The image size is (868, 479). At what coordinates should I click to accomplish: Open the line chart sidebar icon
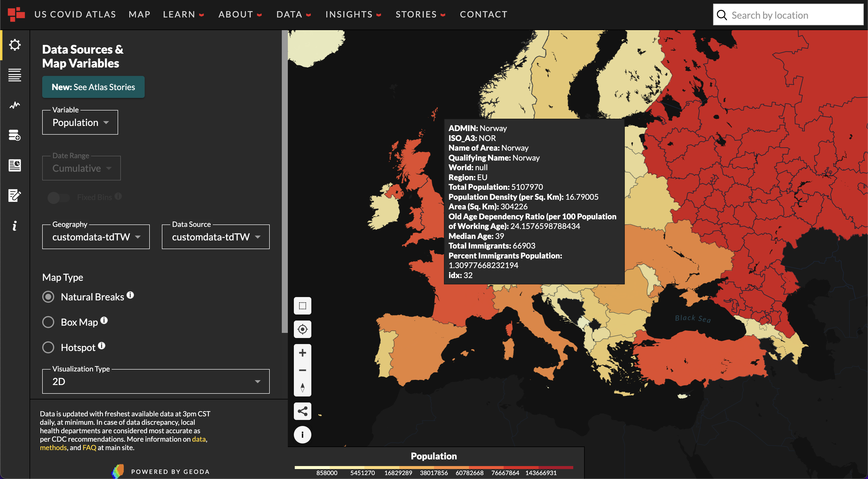pos(15,105)
